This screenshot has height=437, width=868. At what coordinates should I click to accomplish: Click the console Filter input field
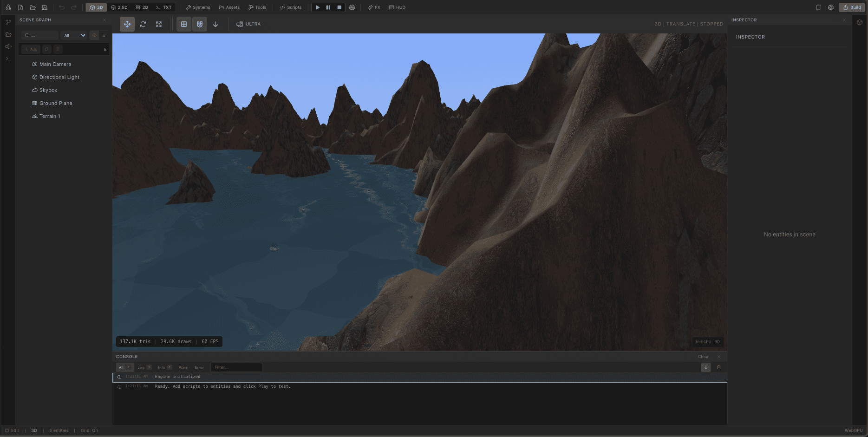(236, 367)
